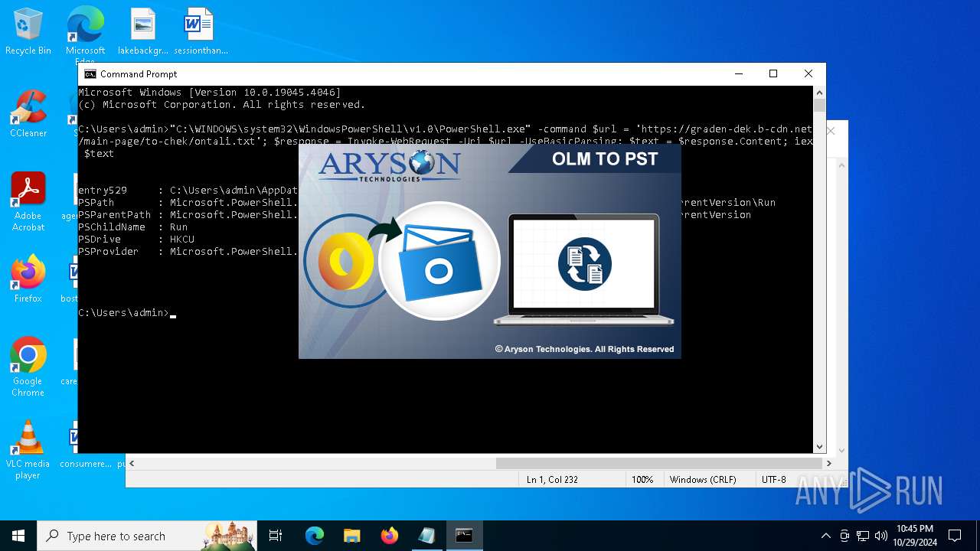980x551 pixels.
Task: Open the notification center icon
Action: pos(955,536)
